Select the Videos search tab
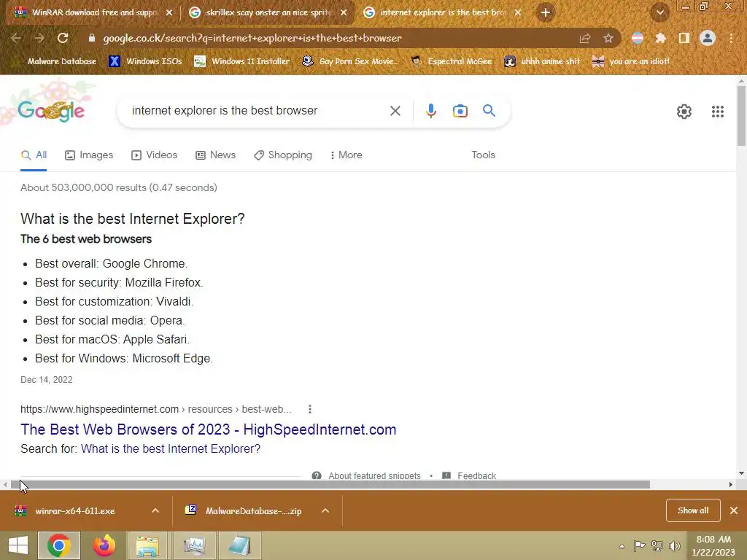747x560 pixels. 155,155
